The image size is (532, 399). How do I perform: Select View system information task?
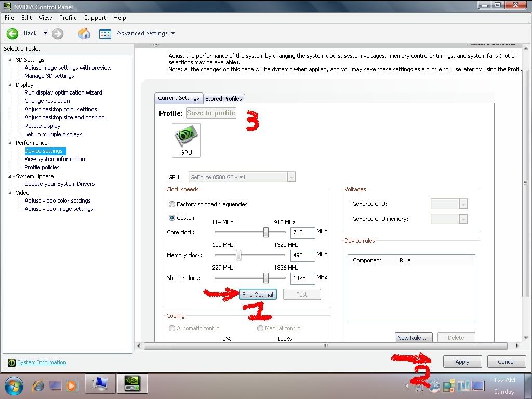[x=55, y=159]
